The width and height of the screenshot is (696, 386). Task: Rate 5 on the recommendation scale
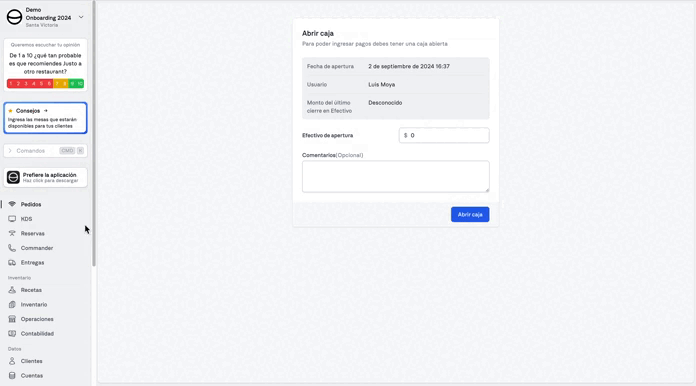(41, 83)
